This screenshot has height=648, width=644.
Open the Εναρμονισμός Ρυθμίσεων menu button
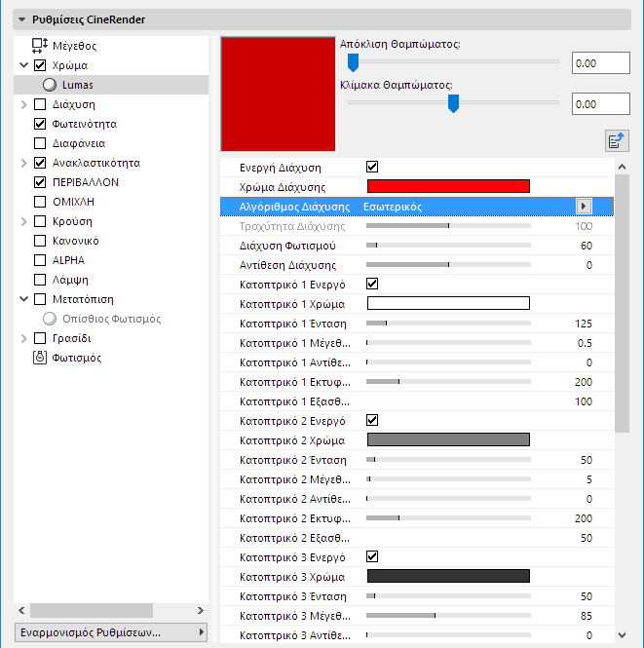click(x=111, y=632)
